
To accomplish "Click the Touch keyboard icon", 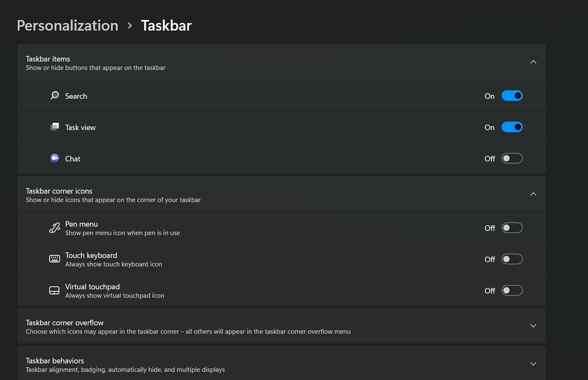I will pyautogui.click(x=54, y=259).
